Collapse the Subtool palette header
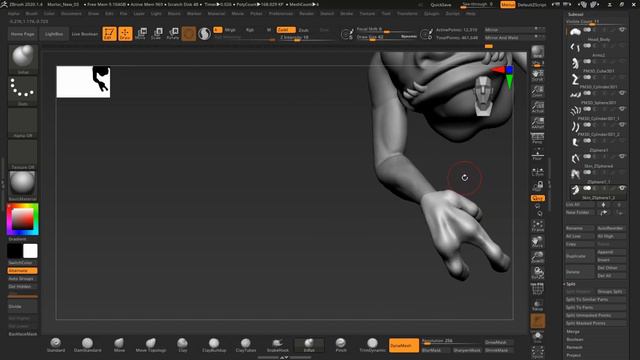Image resolution: width=640 pixels, height=360 pixels. coord(576,14)
